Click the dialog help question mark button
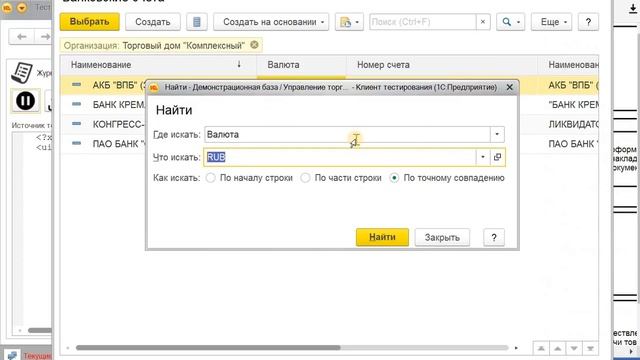Viewport: 640px width, 360px height. (494, 237)
